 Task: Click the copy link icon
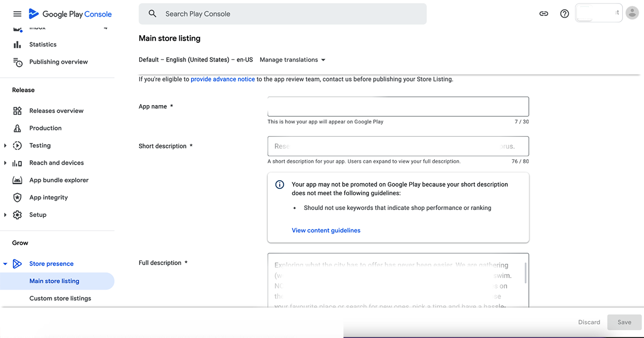click(544, 14)
